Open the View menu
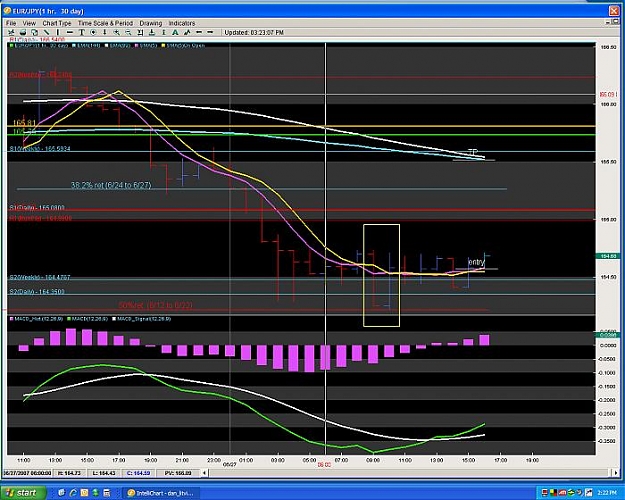This screenshot has width=625, height=500. point(29,23)
